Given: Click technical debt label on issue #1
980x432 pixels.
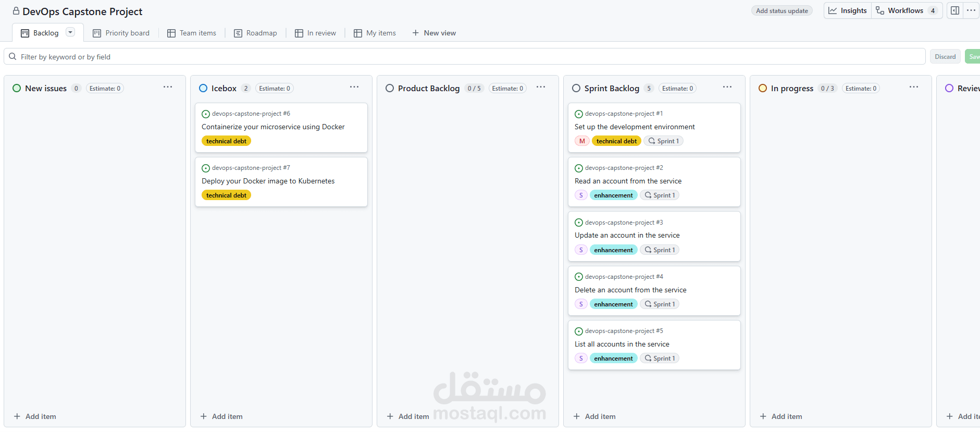Looking at the screenshot, I should tap(616, 141).
